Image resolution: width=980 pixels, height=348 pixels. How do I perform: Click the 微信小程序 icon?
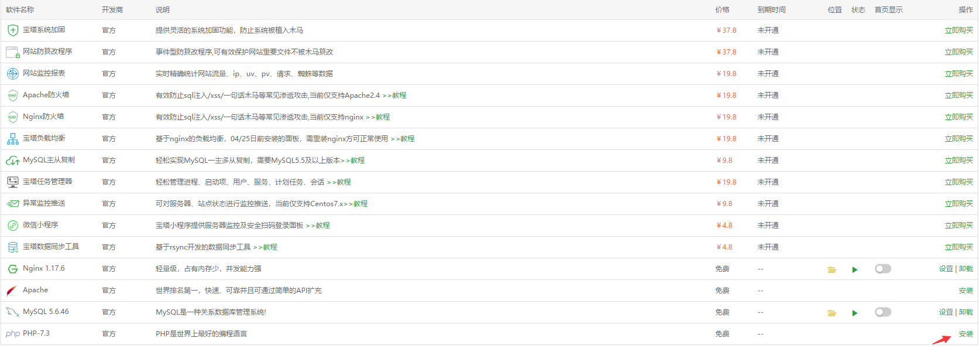[12, 226]
